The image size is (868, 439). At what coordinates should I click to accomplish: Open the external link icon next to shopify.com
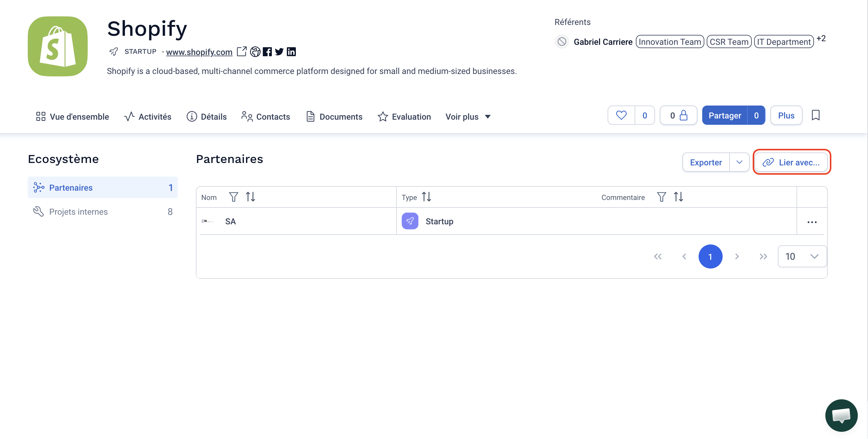tap(241, 52)
